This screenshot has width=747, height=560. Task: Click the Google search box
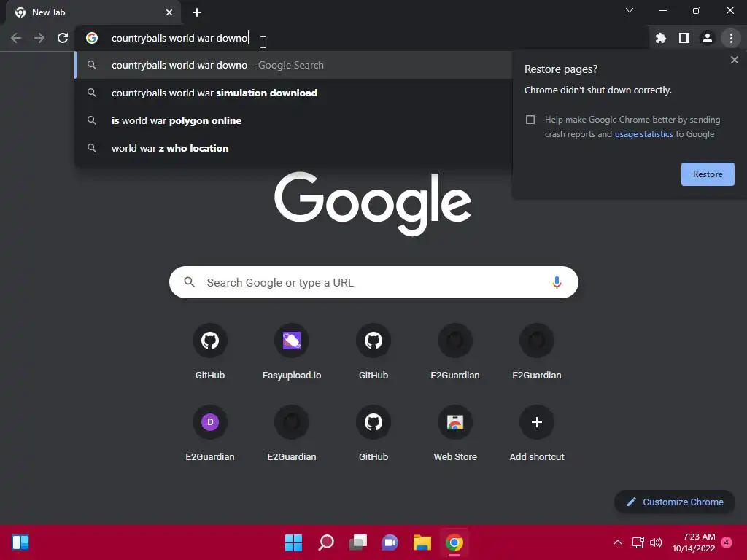coord(373,282)
